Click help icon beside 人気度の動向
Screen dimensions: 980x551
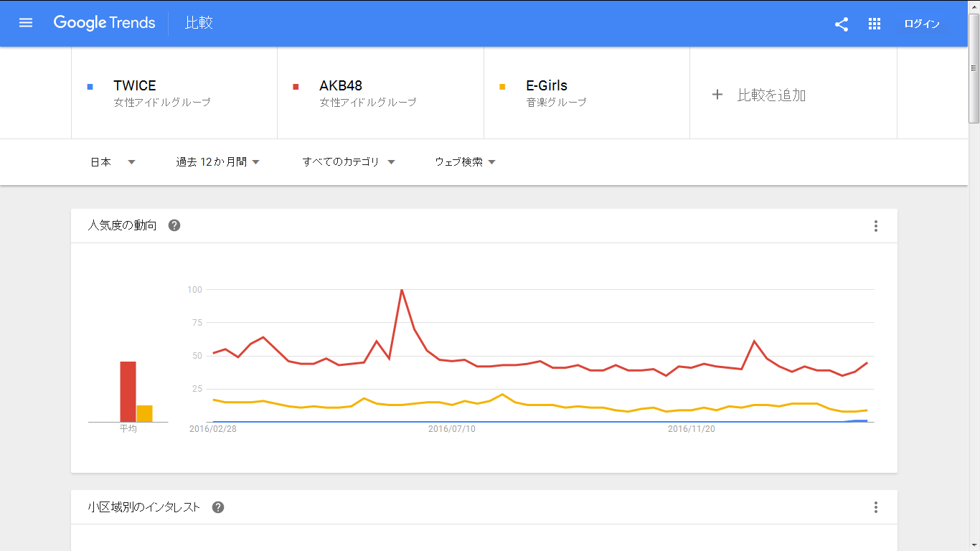tap(174, 225)
